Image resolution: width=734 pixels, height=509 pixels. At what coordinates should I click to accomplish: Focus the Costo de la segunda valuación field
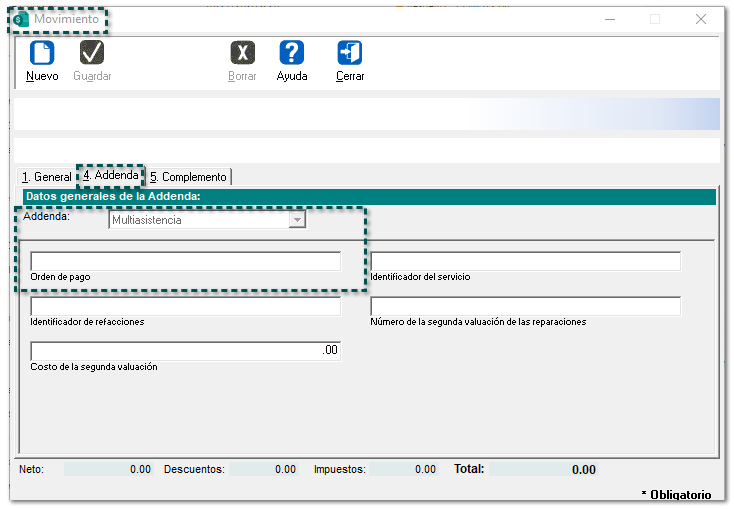[x=185, y=351]
